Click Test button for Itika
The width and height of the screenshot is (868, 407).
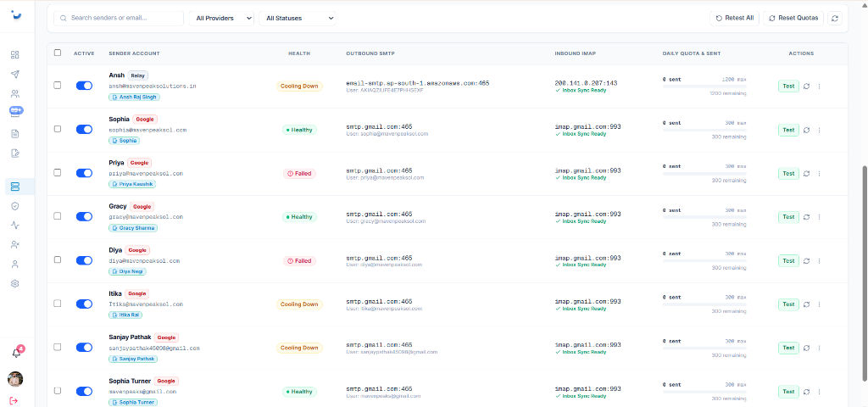788,304
